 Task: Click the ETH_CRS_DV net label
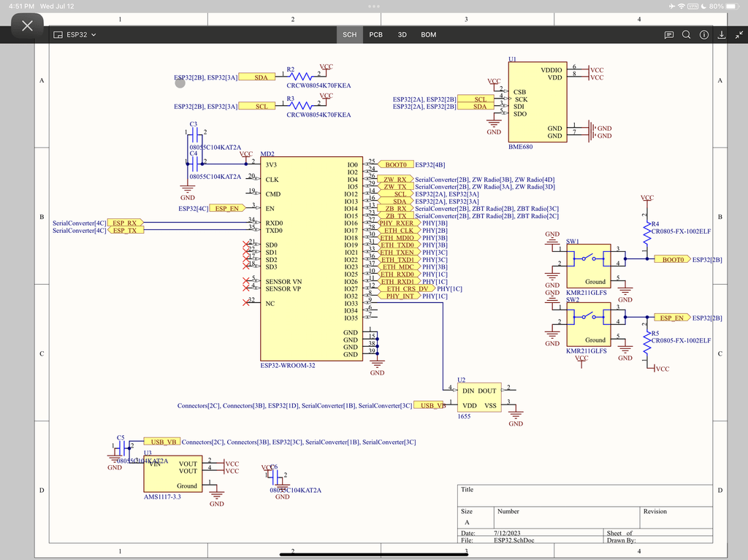[406, 288]
